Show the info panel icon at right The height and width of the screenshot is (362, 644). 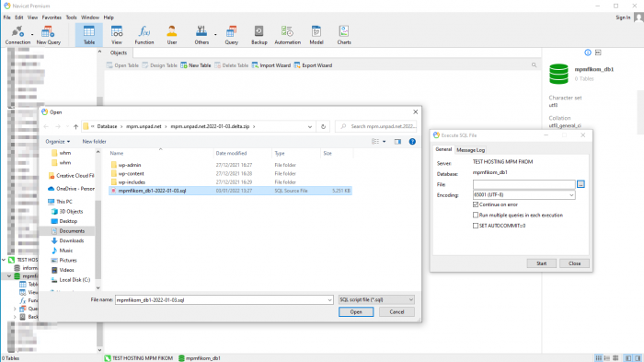pos(588,53)
